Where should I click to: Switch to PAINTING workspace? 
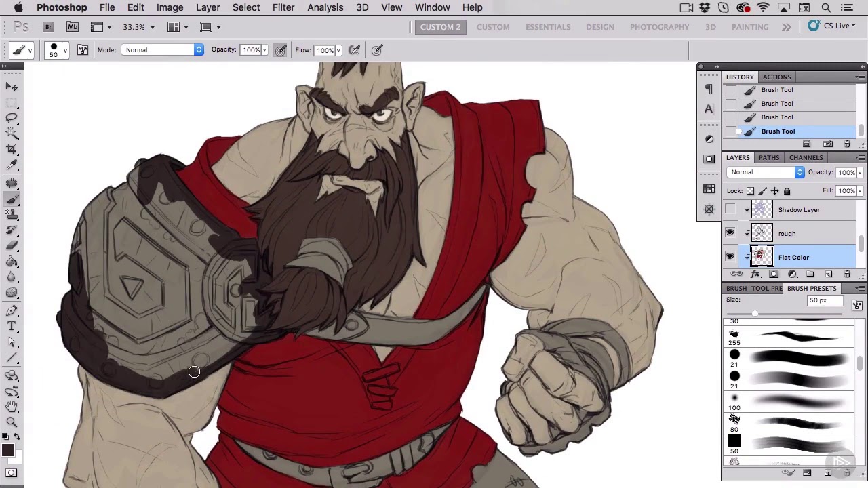pyautogui.click(x=750, y=27)
